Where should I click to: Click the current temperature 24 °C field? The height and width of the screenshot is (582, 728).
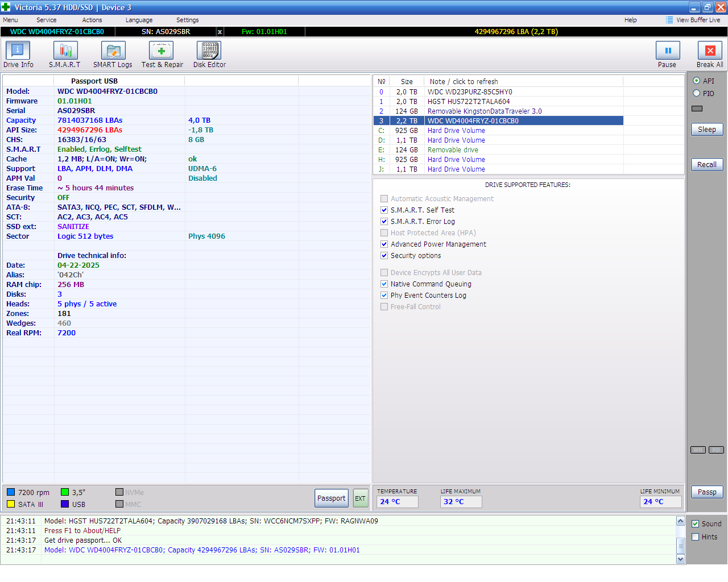click(x=398, y=502)
